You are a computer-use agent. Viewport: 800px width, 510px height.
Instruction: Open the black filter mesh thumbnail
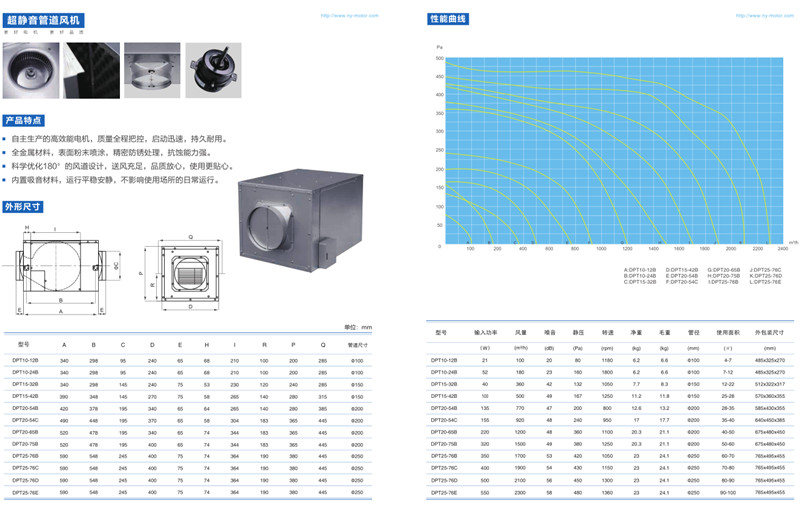(x=91, y=69)
